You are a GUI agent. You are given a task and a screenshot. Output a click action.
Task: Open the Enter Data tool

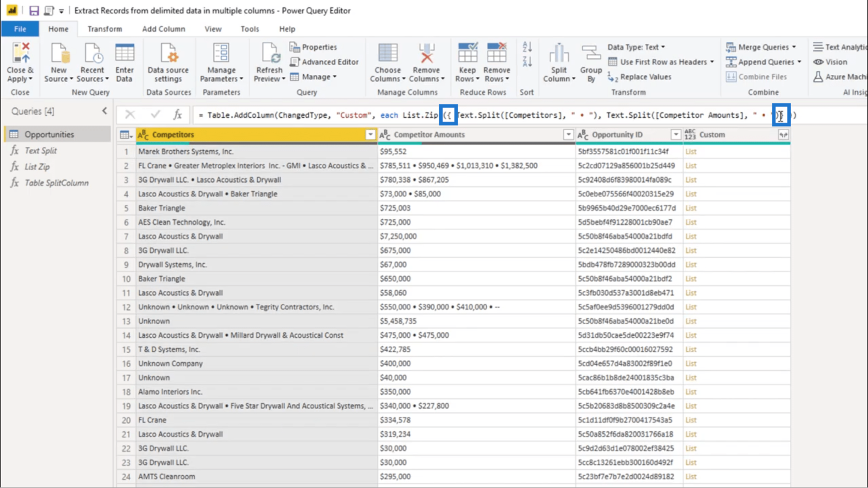click(x=125, y=62)
